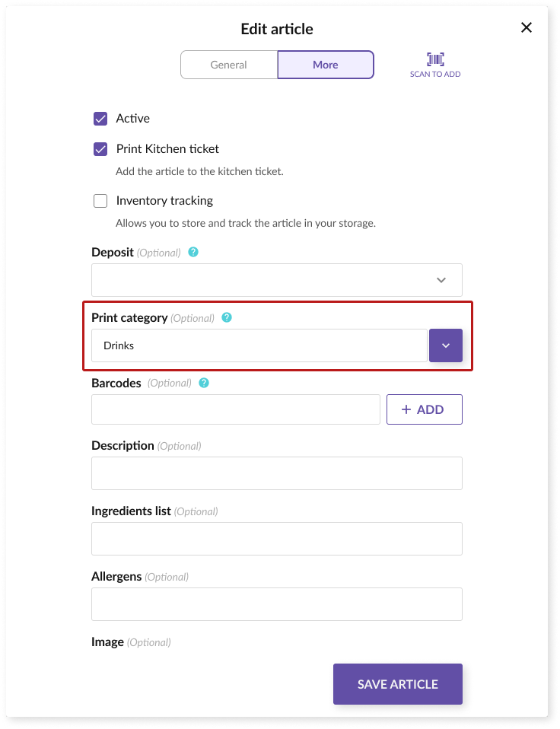The image size is (560, 729).
Task: Click the Deposit help question mark icon
Action: (x=193, y=252)
